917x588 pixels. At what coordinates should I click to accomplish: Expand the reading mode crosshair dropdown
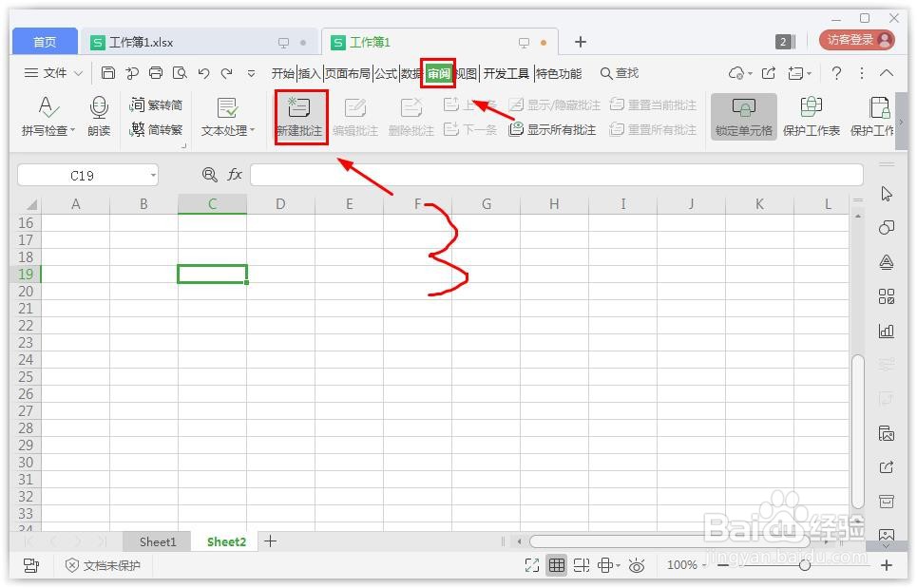pos(619,566)
